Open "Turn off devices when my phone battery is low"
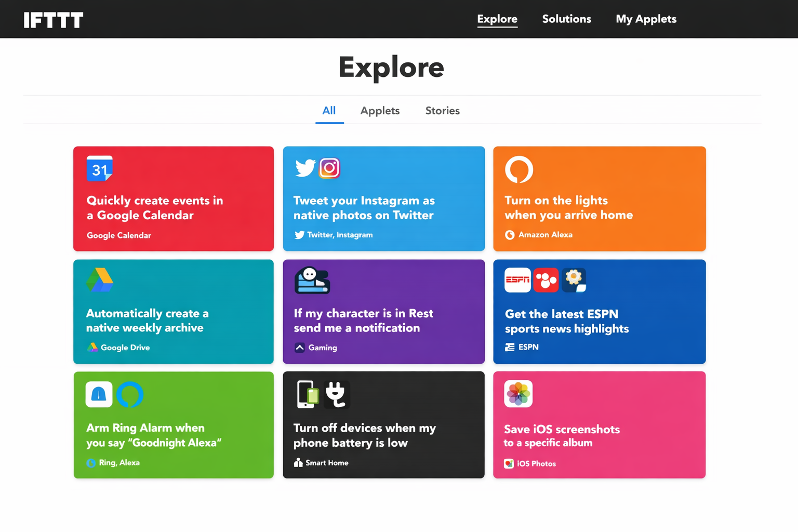This screenshot has height=532, width=798. [x=384, y=425]
